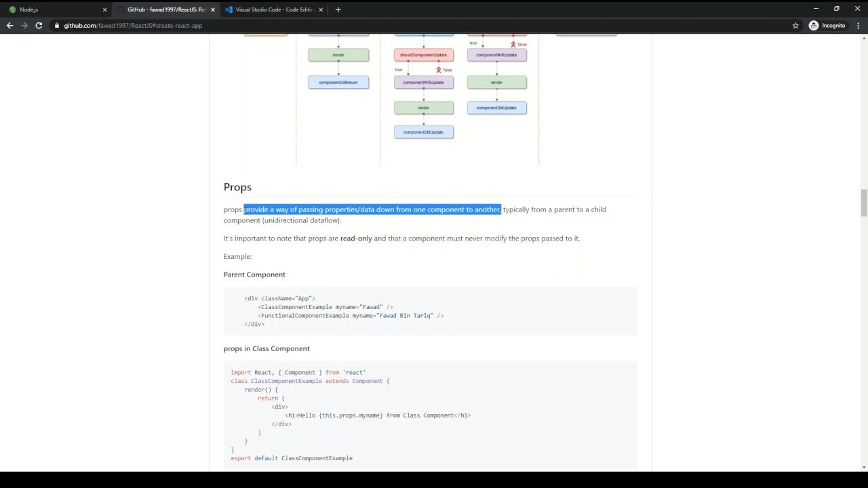Click the address bar URL
868x488 pixels.
tap(133, 26)
